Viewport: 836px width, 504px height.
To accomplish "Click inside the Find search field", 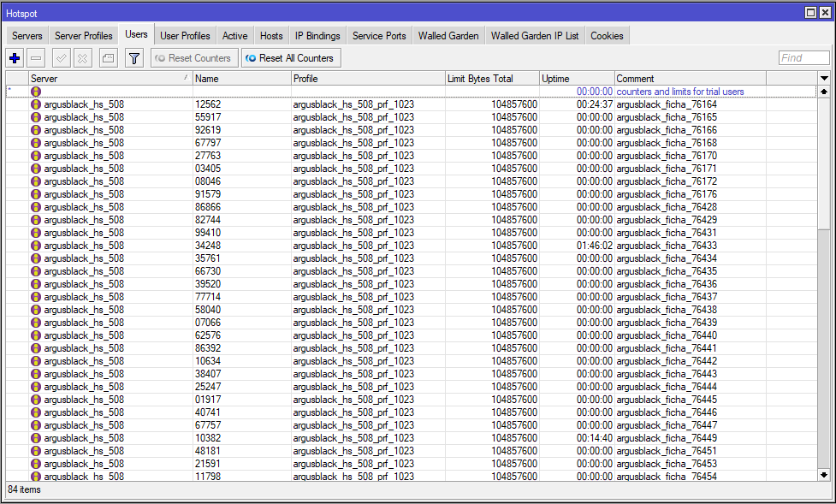I will coord(803,58).
